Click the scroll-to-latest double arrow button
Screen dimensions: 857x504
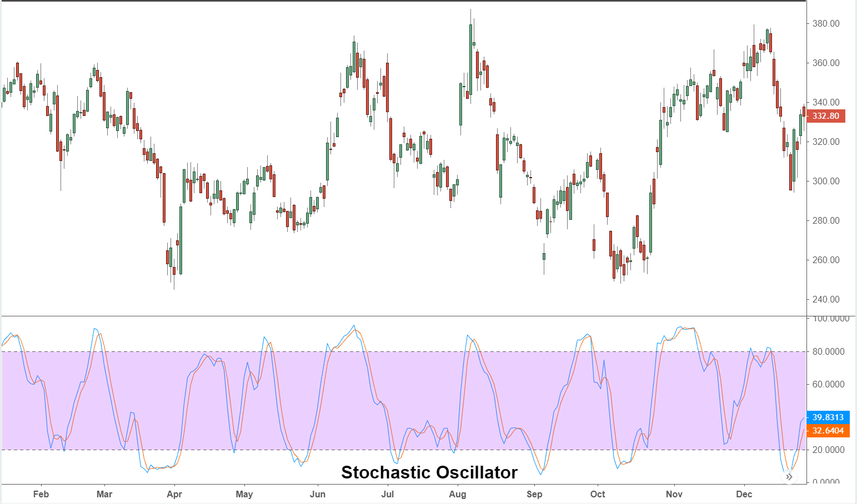coord(789,477)
